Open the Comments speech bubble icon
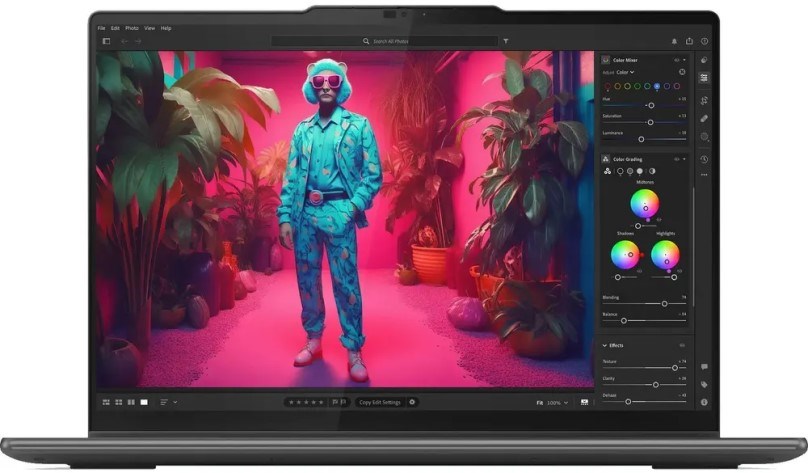This screenshot has width=808, height=473. point(704,367)
